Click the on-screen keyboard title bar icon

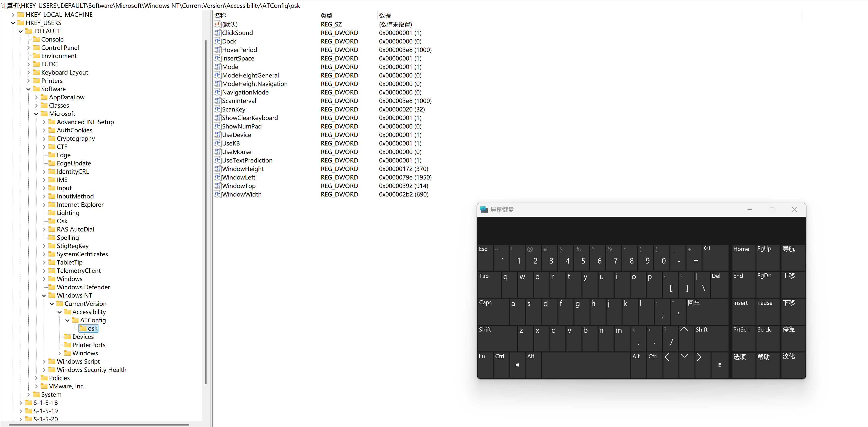[484, 209]
